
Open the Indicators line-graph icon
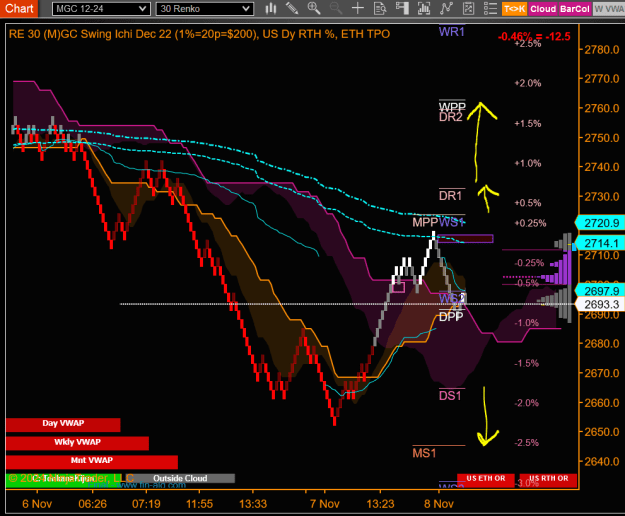click(446, 8)
